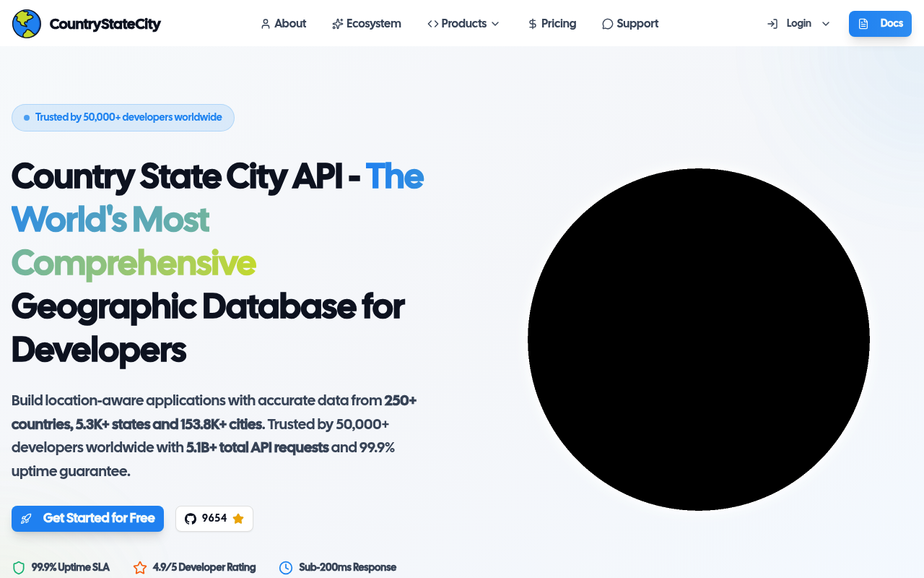
Task: Click the gold star icon beside 9654
Action: coord(238,519)
